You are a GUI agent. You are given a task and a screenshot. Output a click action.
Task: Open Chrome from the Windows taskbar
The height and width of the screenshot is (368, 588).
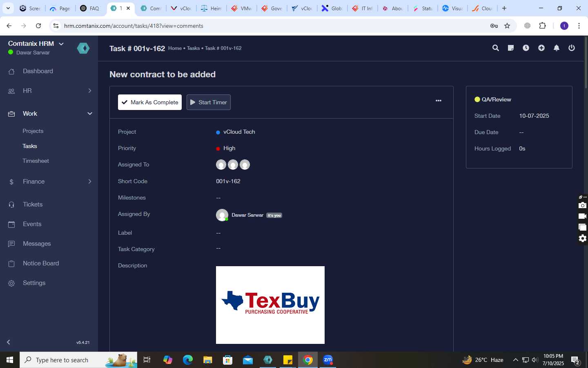pyautogui.click(x=308, y=360)
